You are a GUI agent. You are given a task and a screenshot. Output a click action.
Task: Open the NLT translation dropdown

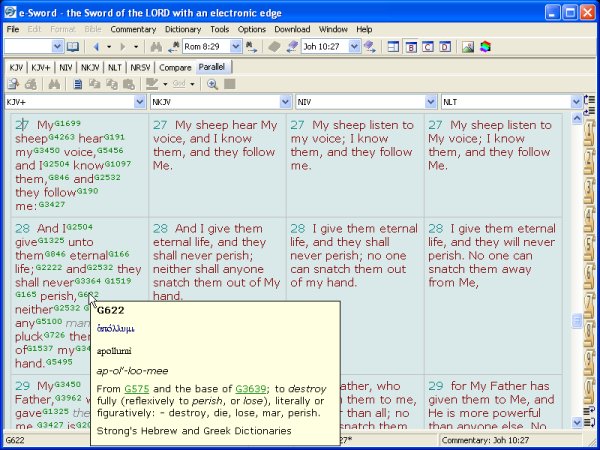pyautogui.click(x=576, y=102)
